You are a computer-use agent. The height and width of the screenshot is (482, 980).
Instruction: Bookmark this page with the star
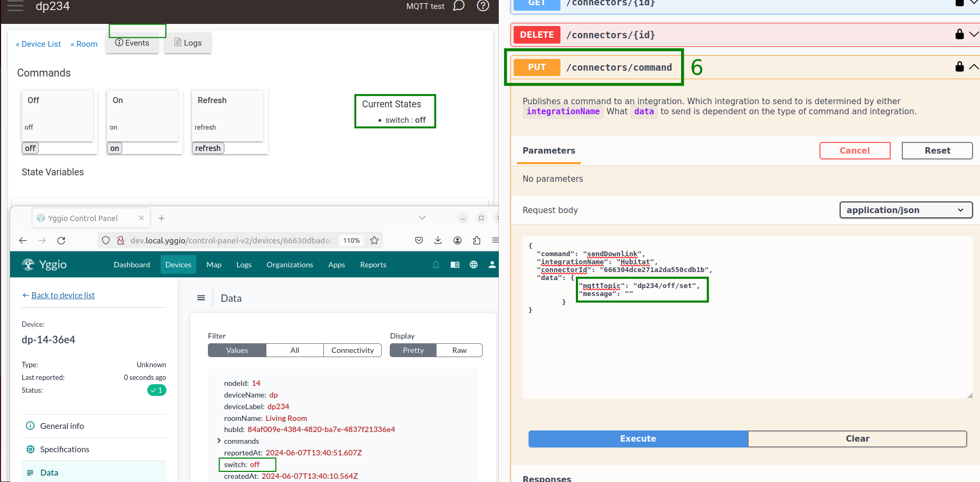374,240
